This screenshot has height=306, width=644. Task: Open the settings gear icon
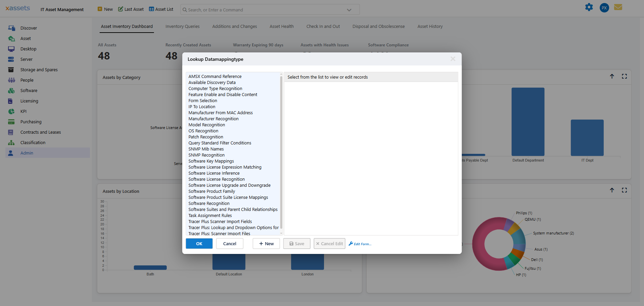tap(589, 7)
